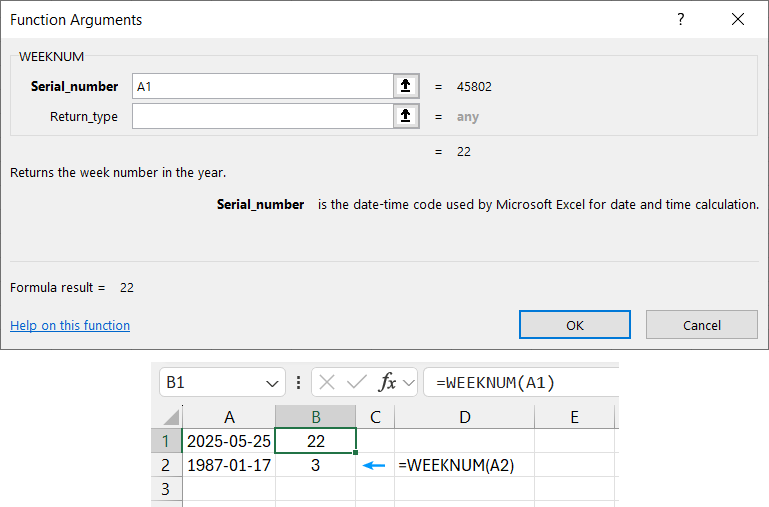Select row 2 header
The image size is (769, 507).
[166, 465]
